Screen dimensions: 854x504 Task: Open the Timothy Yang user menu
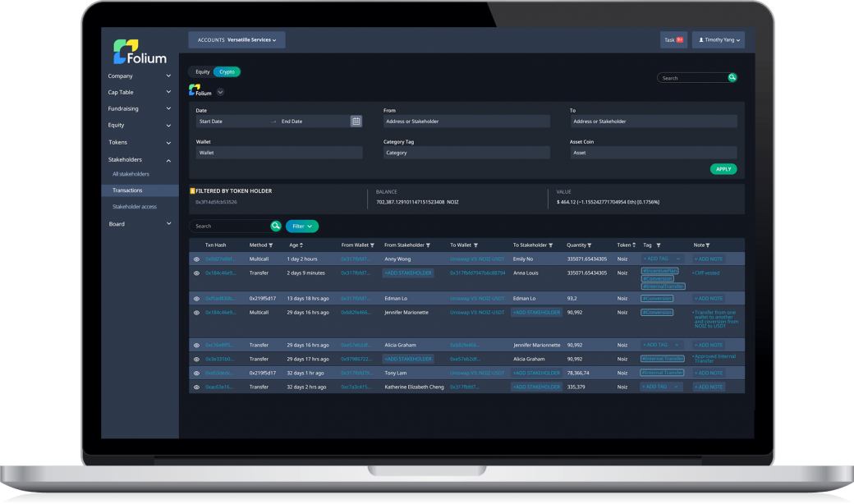718,39
